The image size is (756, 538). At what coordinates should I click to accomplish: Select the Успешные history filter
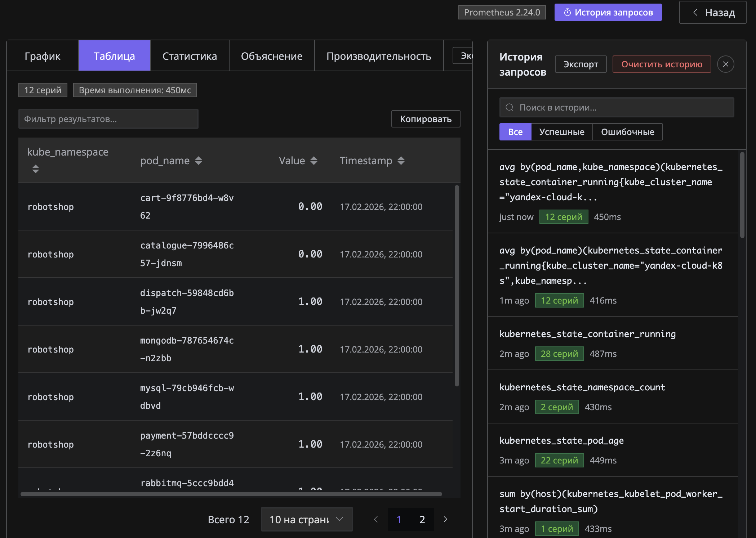point(561,132)
